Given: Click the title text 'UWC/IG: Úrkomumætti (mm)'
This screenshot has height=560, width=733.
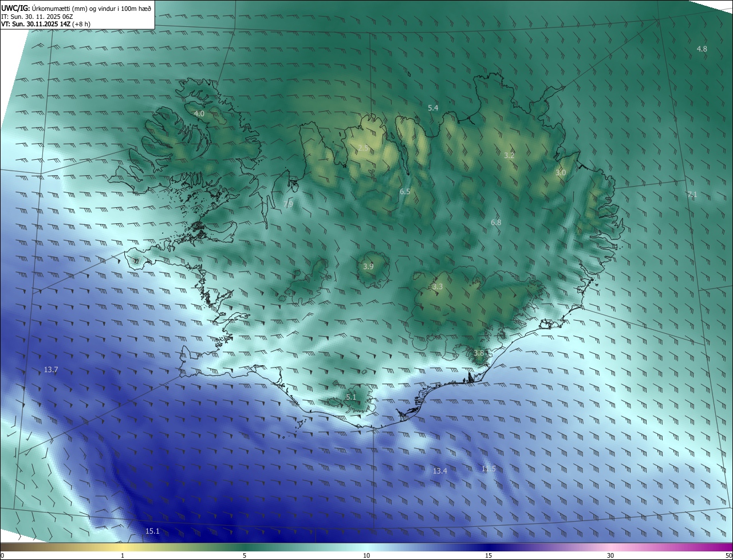Looking at the screenshot, I should [44, 9].
